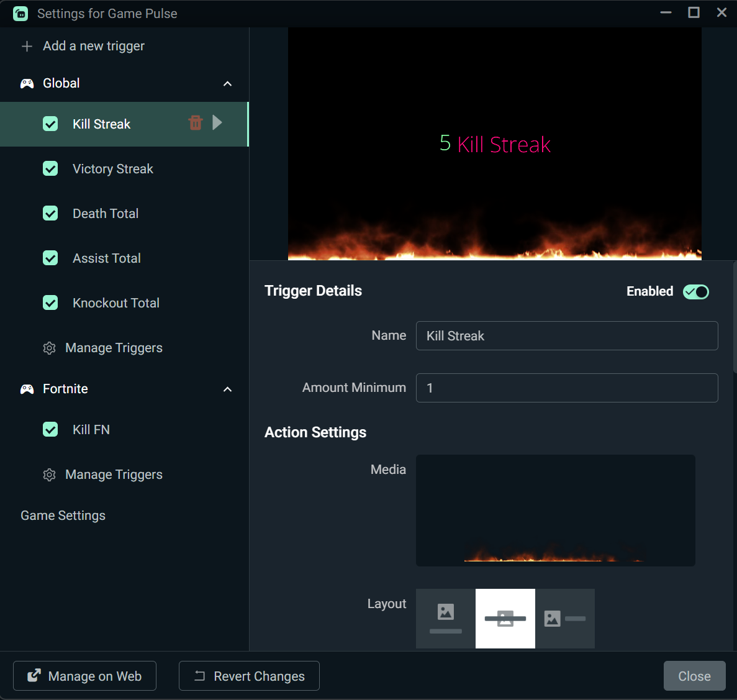Collapse the Fortnite trigger section
This screenshot has height=700, width=737.
[227, 389]
